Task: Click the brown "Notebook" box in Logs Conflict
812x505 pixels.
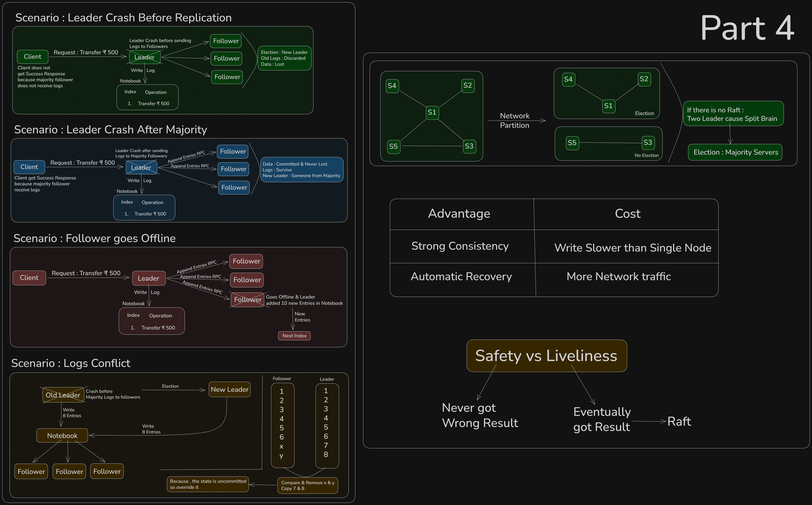Action: tap(62, 436)
